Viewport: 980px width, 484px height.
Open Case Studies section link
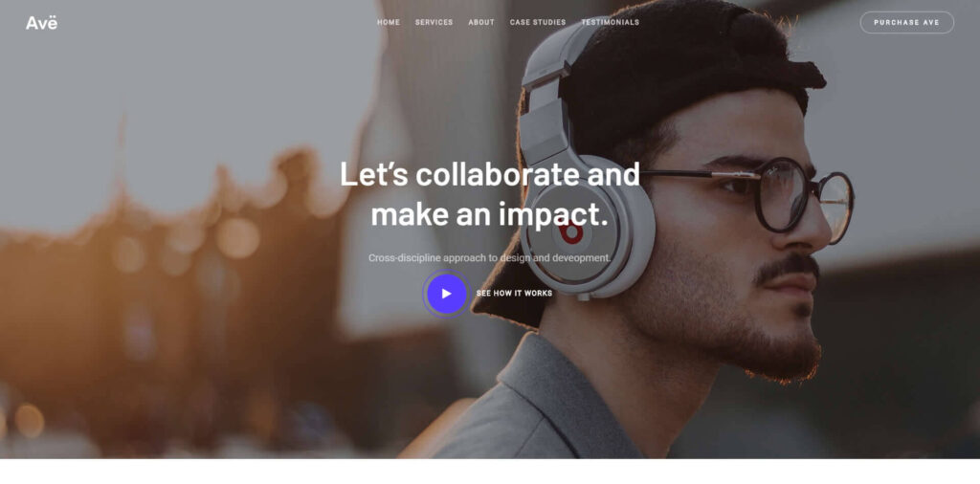tap(538, 23)
